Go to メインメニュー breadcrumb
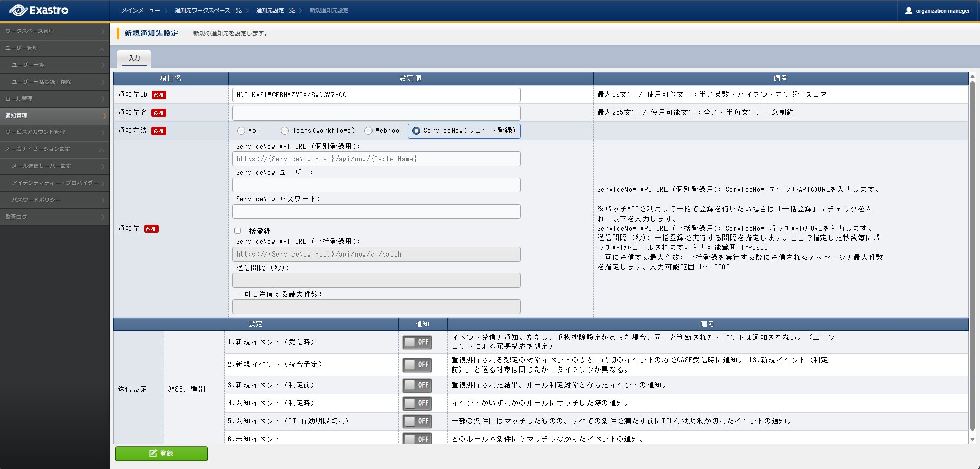The image size is (980, 469). (141, 11)
